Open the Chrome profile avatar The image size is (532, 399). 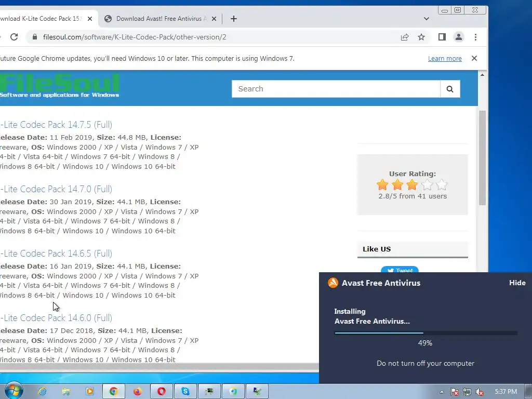pyautogui.click(x=458, y=37)
